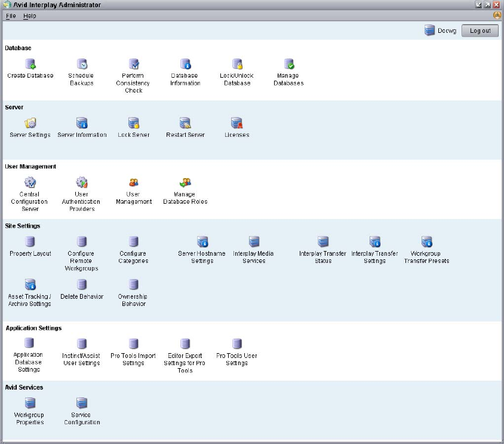Viewport: 504px width, 444px height.
Task: Open Asset Tracking / Archive Settings
Action: (30, 284)
